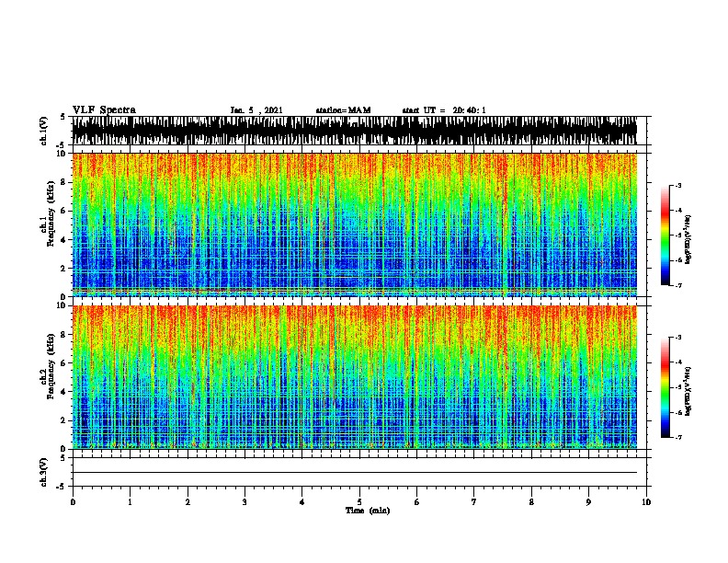Viewport: 728px width, 563px height.
Task: Click the ch.1 color scale bar
Action: click(665, 236)
